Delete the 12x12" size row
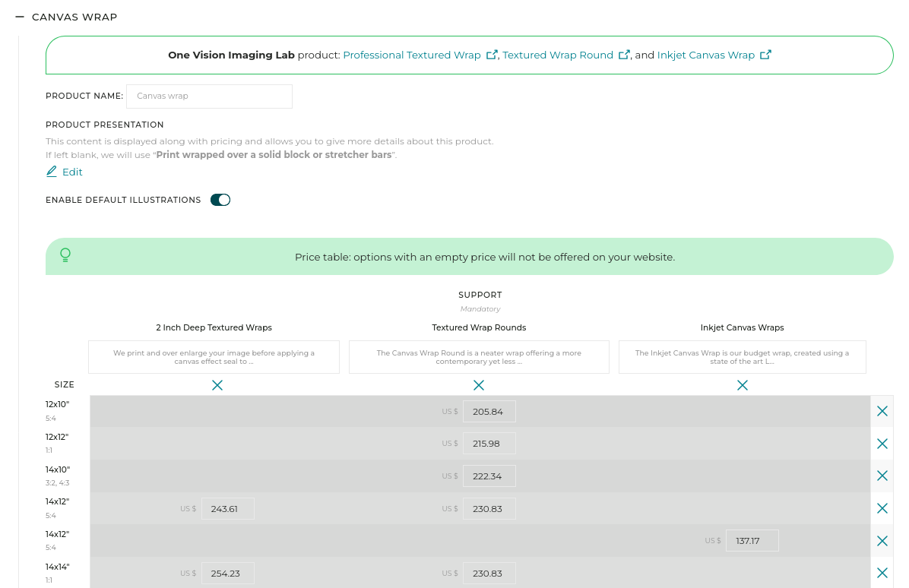Viewport: 909px width, 588px height. tap(882, 444)
